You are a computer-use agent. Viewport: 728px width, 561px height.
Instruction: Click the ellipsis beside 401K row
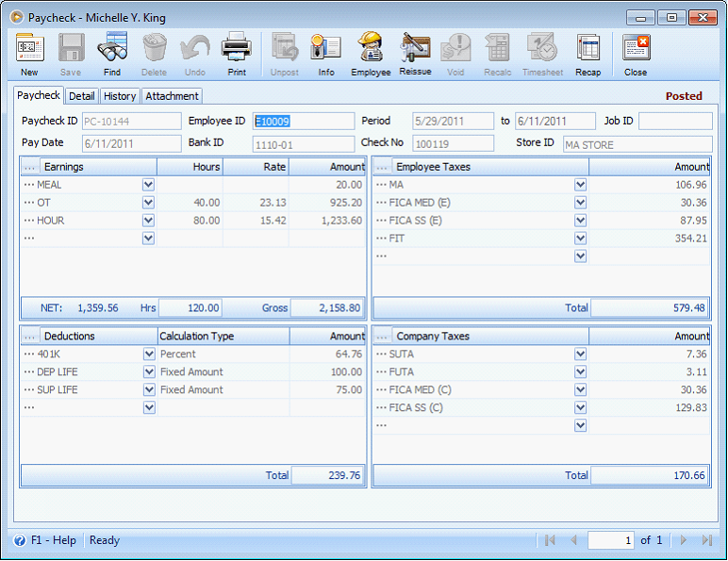click(29, 354)
